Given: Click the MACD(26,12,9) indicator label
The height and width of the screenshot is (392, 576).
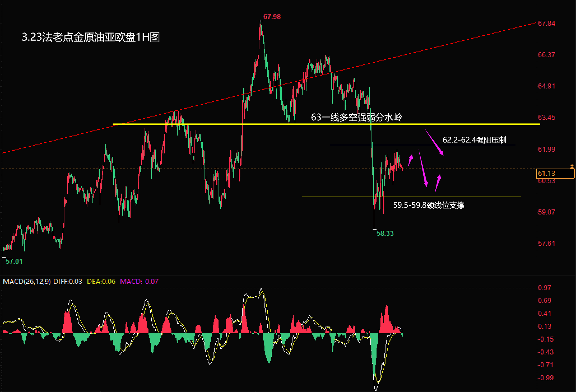Looking at the screenshot, I should (x=27, y=282).
